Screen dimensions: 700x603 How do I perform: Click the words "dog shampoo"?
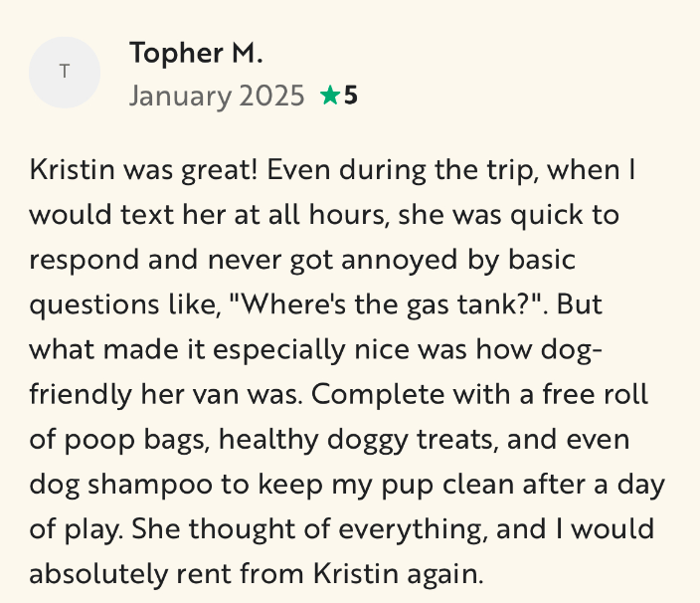pos(109,484)
